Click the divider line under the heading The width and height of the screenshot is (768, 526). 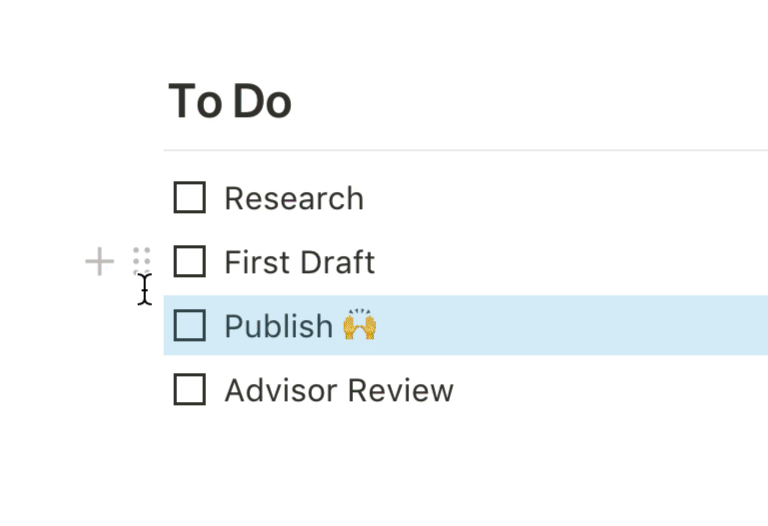click(465, 150)
